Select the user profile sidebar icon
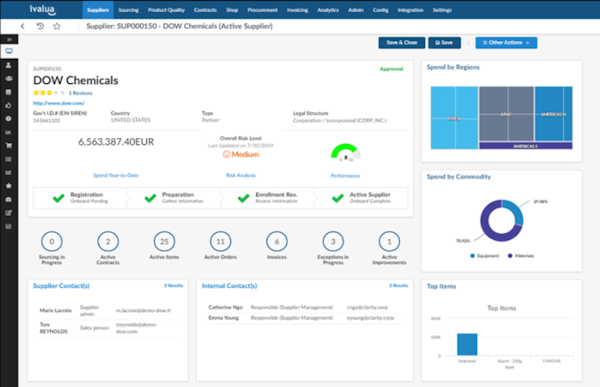Viewport: 600px width, 387px height. tap(8, 65)
